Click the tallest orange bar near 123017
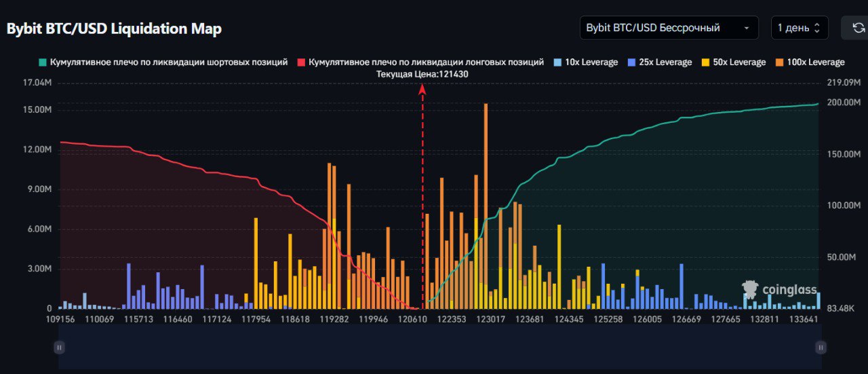The image size is (868, 374). pyautogui.click(x=486, y=204)
